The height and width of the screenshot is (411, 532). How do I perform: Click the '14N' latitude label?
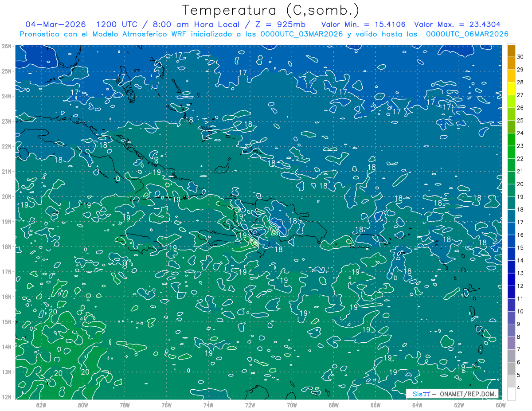pos(6,347)
